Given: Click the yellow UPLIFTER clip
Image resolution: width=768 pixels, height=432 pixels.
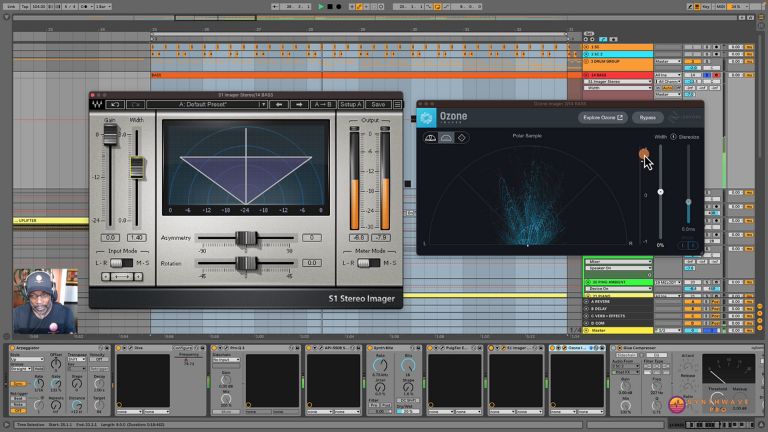Looking at the screenshot, I should point(50,221).
